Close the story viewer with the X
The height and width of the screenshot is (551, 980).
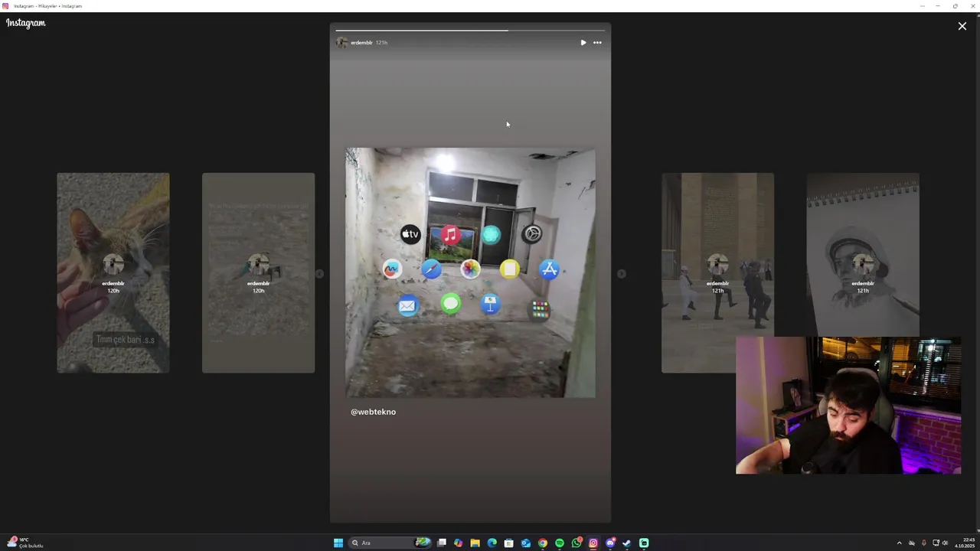(x=962, y=26)
